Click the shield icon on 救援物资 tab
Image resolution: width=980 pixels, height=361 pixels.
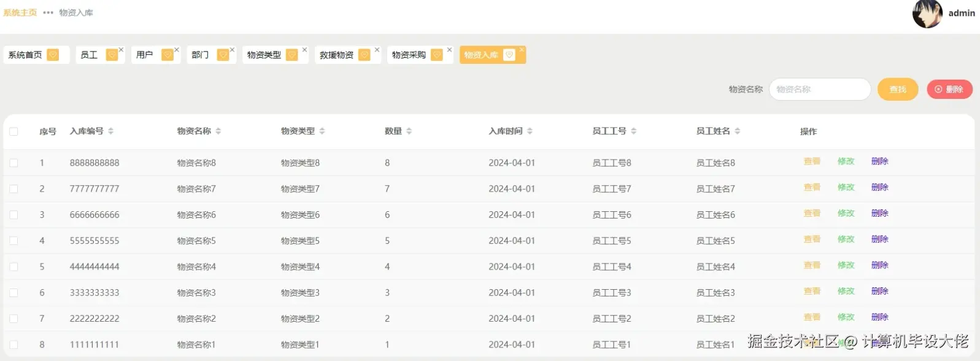364,55
